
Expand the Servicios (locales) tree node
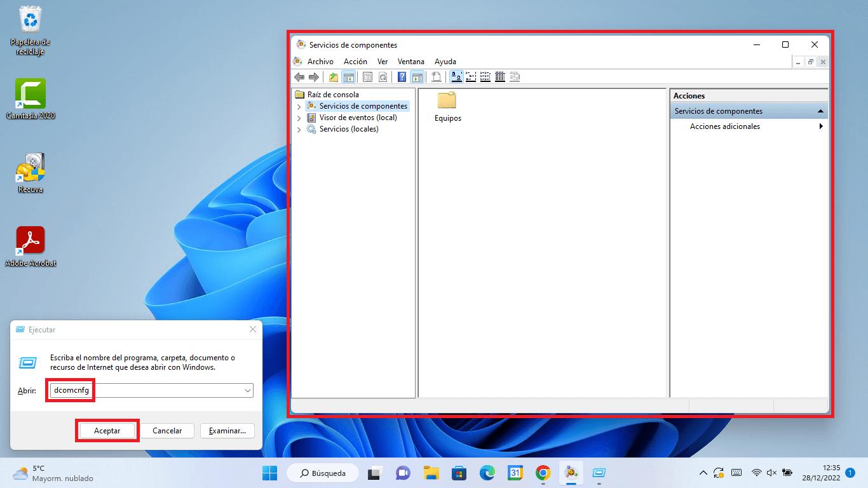click(x=299, y=130)
